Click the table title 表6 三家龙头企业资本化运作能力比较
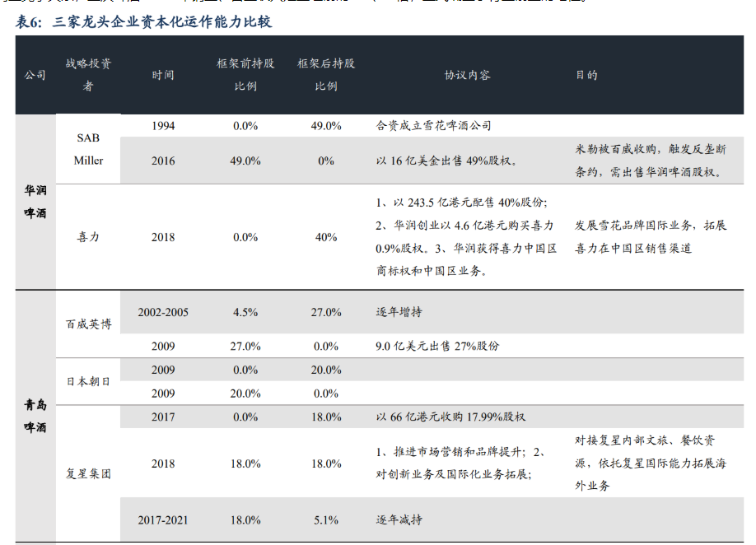This screenshot has width=756, height=545. pos(144,22)
